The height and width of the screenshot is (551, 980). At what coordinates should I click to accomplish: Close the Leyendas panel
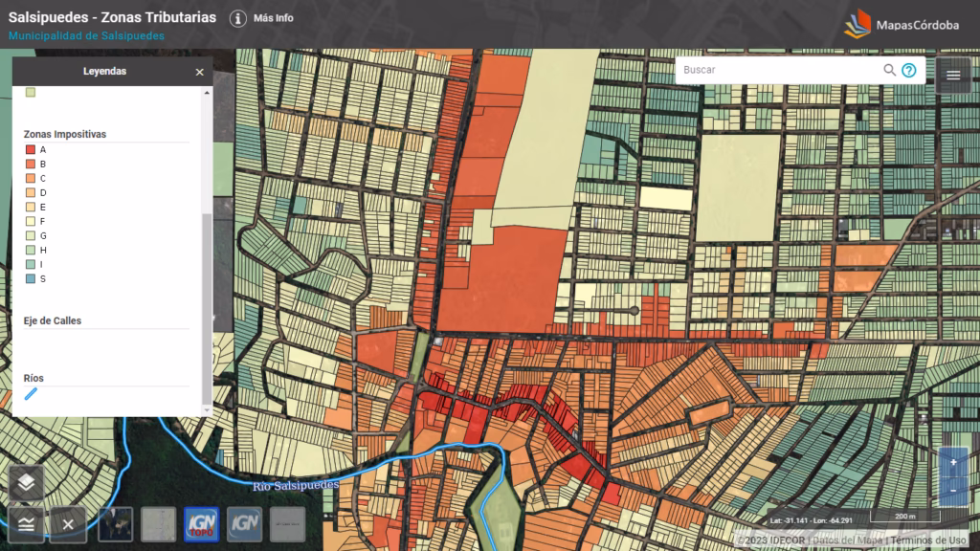pos(199,72)
